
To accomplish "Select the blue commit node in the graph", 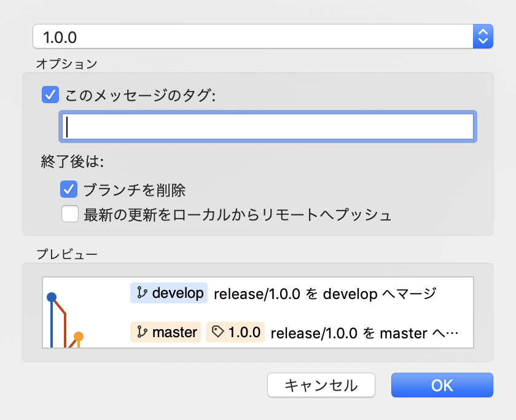I will pos(52,298).
